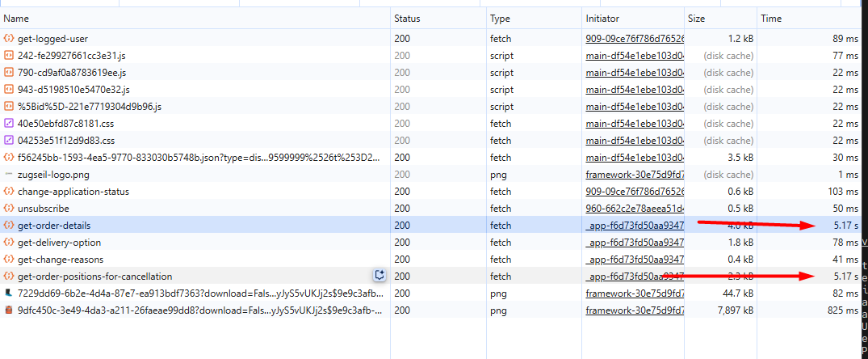Click the image icon next to zugseil-logo.png
The height and width of the screenshot is (359, 868).
pyautogui.click(x=9, y=175)
